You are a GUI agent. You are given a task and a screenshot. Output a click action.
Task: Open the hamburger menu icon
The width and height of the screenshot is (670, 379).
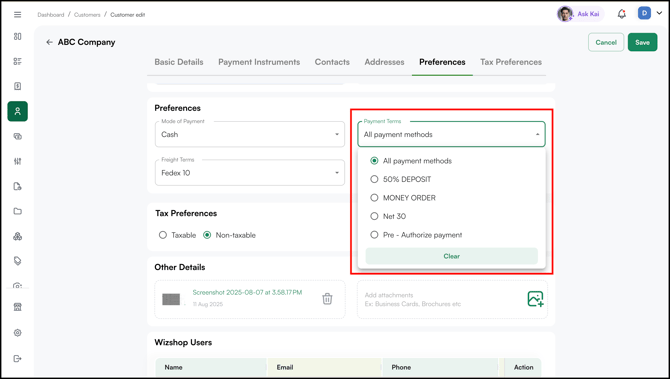tap(18, 15)
